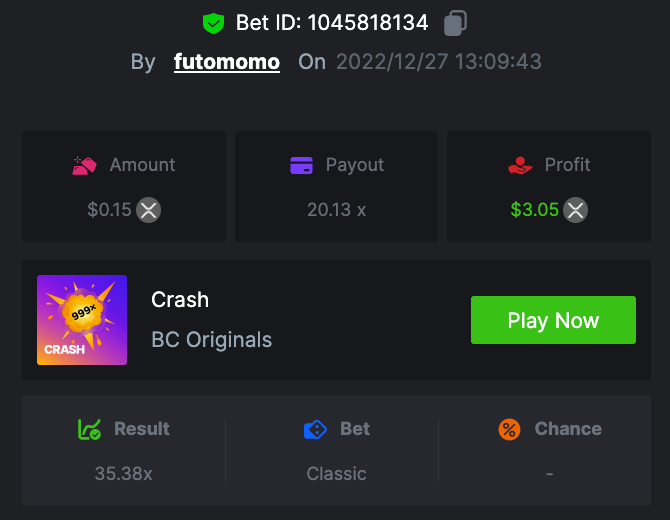This screenshot has height=520, width=670.
Task: Click the Amount money bag icon
Action: coord(84,165)
